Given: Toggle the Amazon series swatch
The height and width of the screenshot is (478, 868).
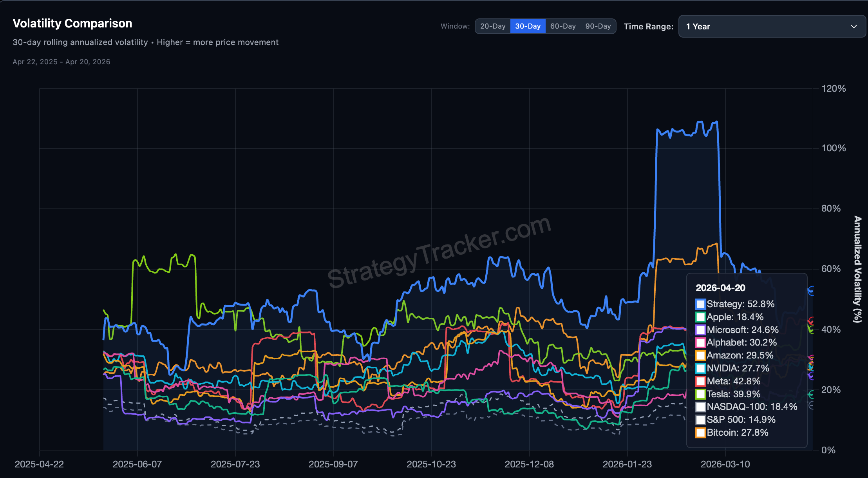Looking at the screenshot, I should click(701, 355).
